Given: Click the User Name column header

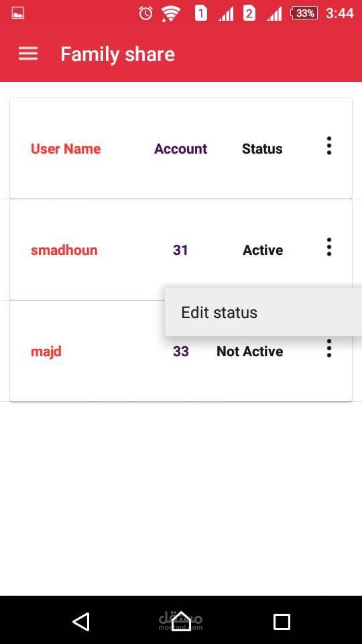Looking at the screenshot, I should (x=66, y=149).
